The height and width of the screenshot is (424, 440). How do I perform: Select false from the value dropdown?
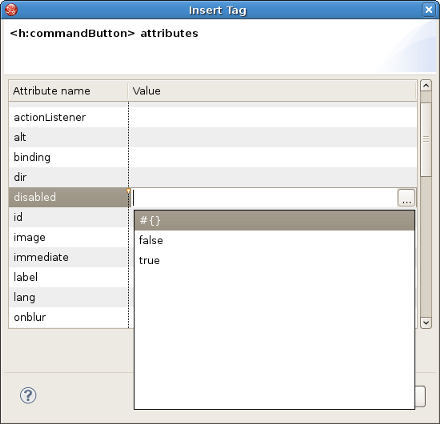274,240
